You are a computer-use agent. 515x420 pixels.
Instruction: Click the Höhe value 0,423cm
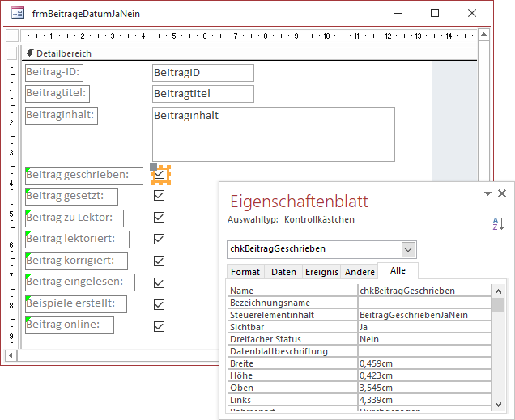click(424, 375)
